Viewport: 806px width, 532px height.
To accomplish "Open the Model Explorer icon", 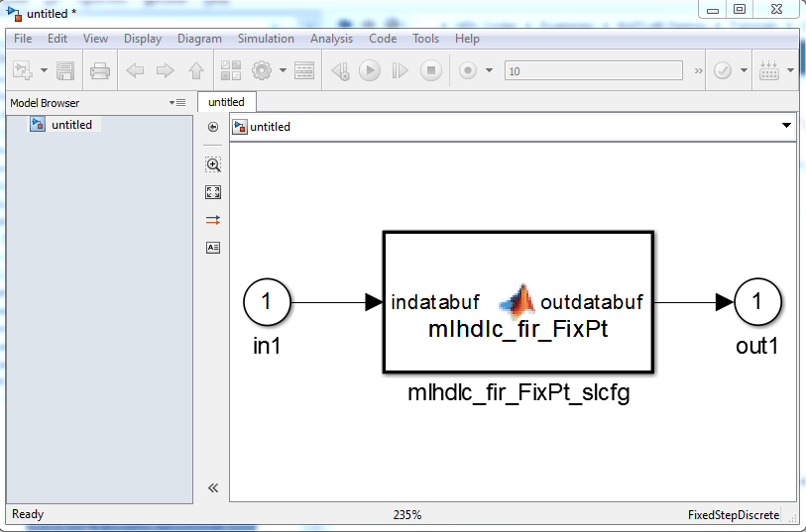I will click(304, 70).
